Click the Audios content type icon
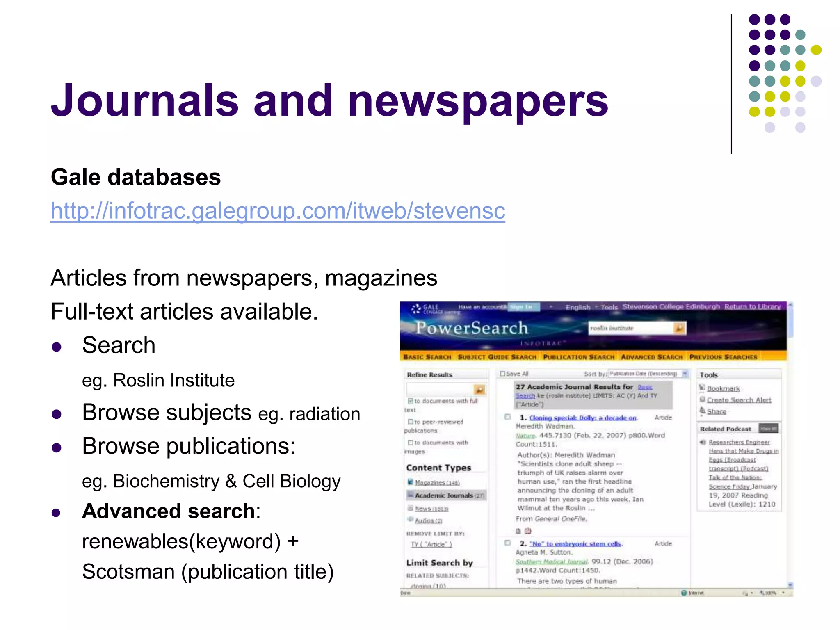Viewport: 840px width, 630px height. click(410, 520)
